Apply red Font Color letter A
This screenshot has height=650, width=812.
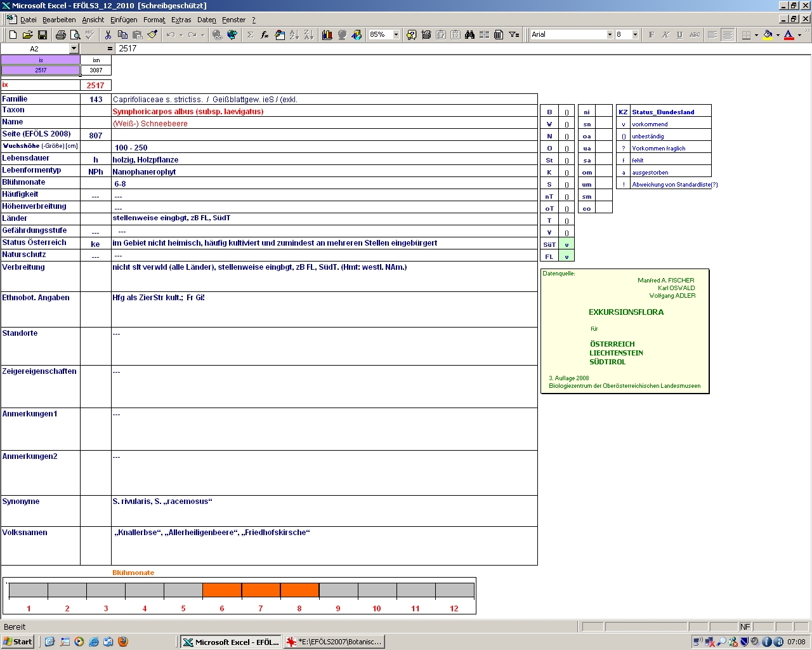[x=789, y=35]
